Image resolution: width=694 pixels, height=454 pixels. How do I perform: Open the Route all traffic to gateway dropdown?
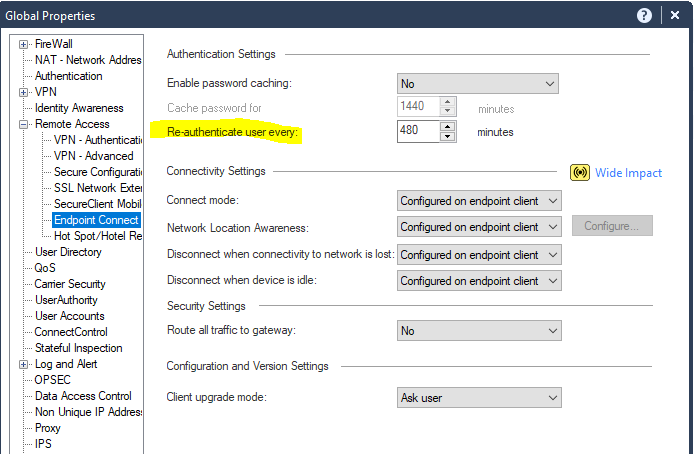click(x=479, y=331)
